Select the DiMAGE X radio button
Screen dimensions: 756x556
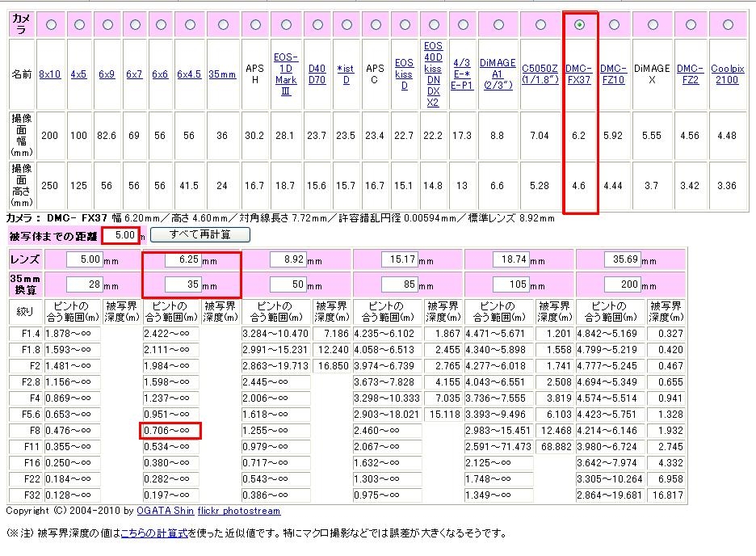653,24
